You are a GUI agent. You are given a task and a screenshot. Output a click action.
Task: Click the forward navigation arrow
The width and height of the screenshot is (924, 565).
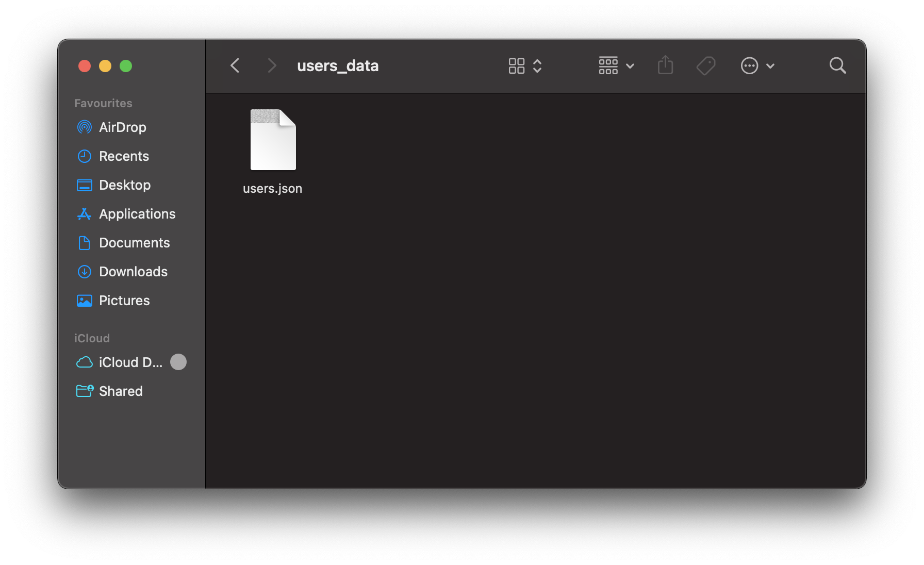click(x=272, y=65)
